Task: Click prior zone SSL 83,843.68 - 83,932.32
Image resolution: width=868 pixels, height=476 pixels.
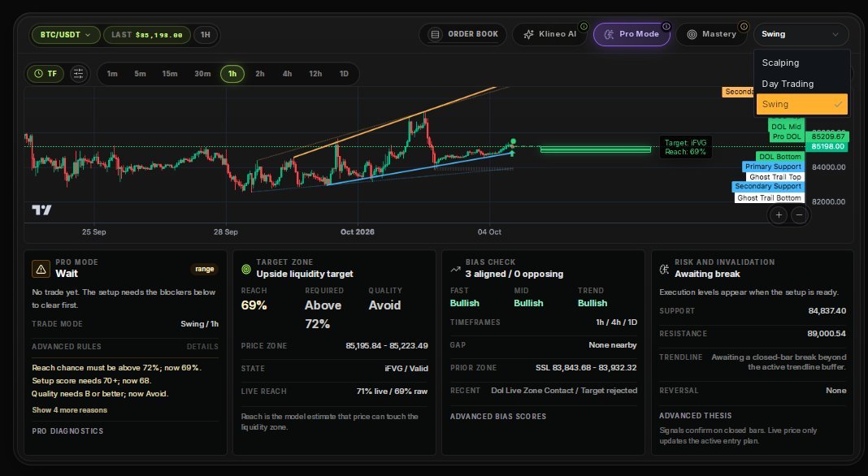Action: coord(586,367)
